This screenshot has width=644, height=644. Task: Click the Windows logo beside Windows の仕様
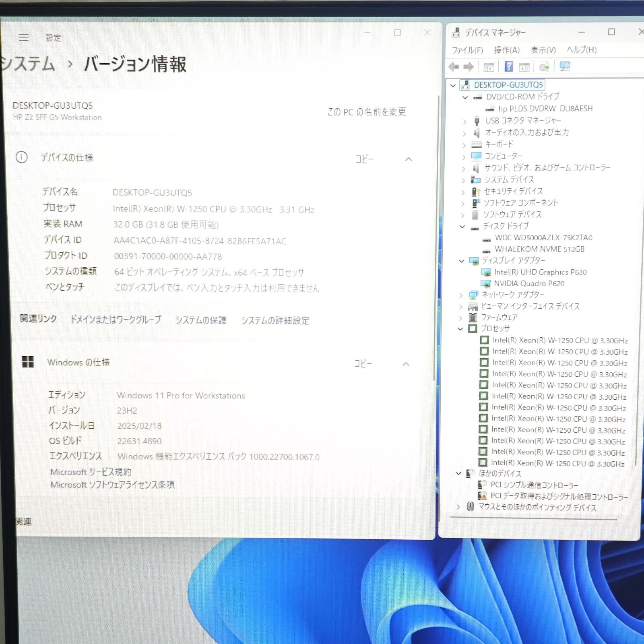tap(28, 362)
